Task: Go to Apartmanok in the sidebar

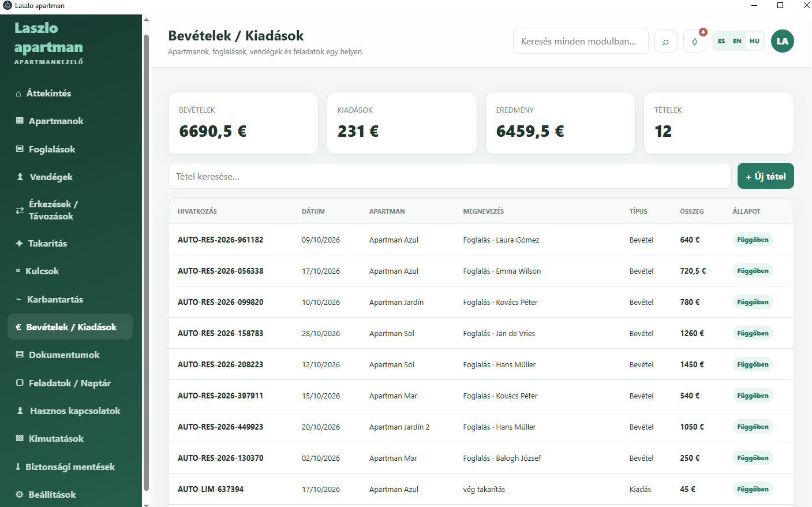Action: coord(70,121)
